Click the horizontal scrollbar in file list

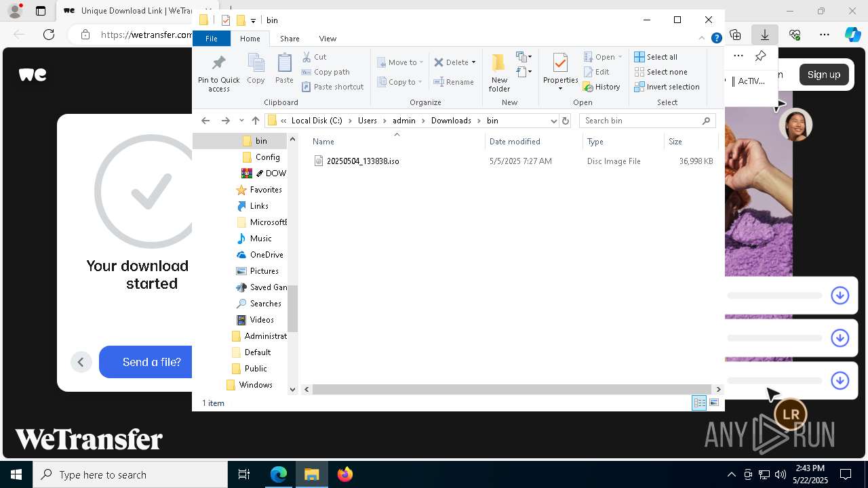(512, 389)
